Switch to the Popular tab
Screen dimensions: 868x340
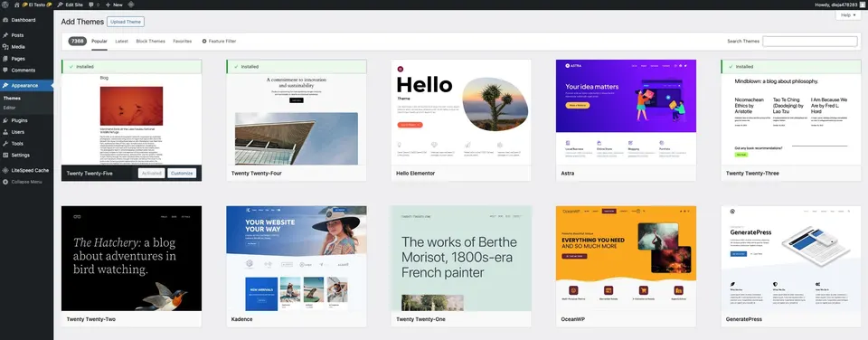[x=99, y=41]
